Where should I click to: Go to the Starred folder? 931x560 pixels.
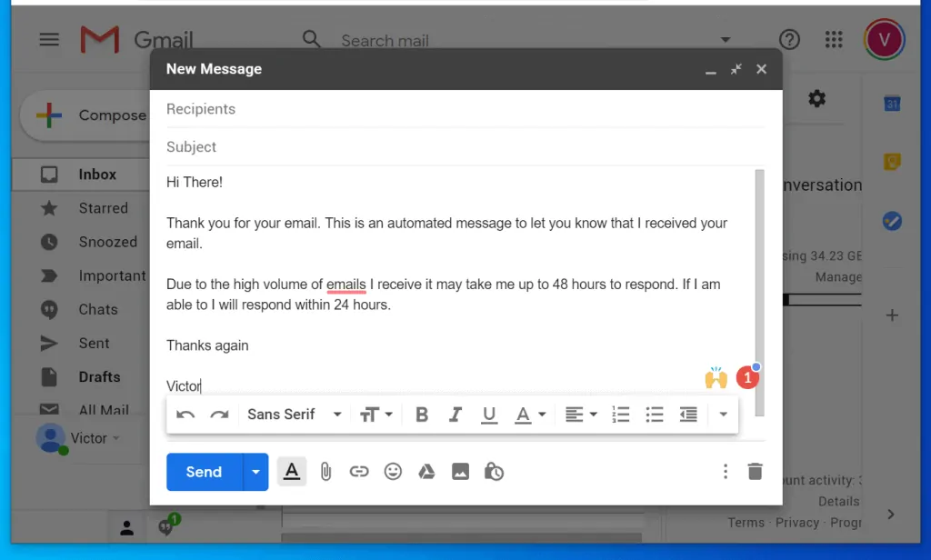tap(103, 208)
